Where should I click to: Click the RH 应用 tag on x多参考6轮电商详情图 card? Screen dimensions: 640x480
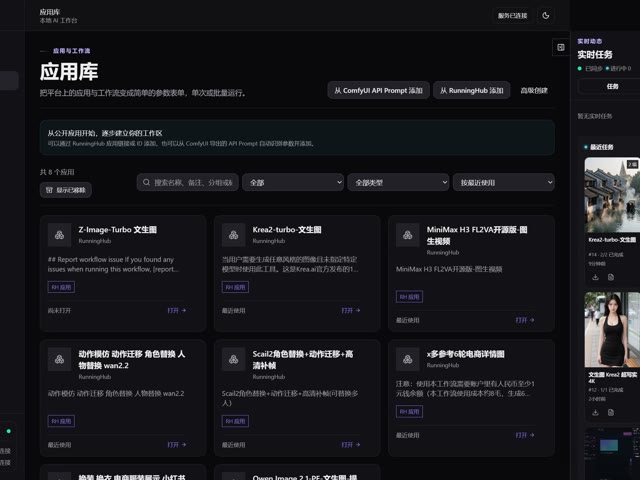coord(409,412)
